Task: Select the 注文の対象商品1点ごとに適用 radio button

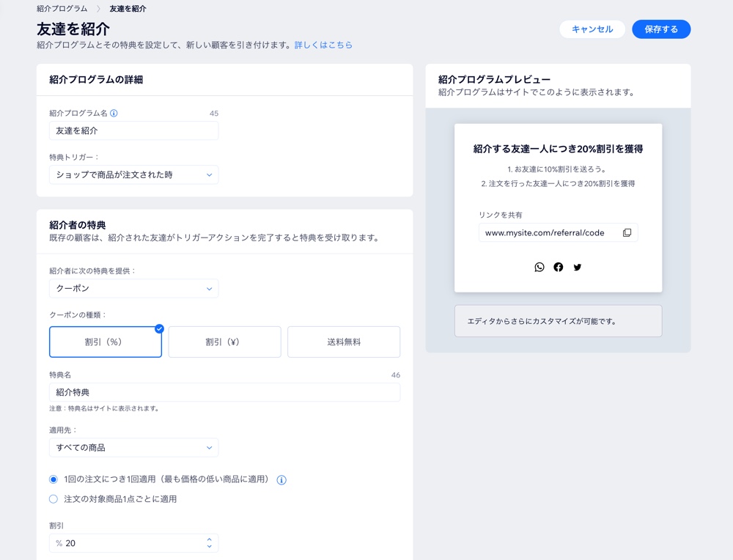Action: [x=52, y=498]
